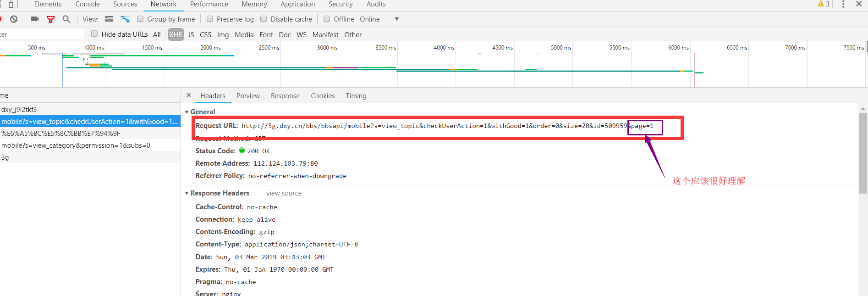Screen dimensions: 868x296
Task: Filter requests by XHR
Action: click(176, 35)
